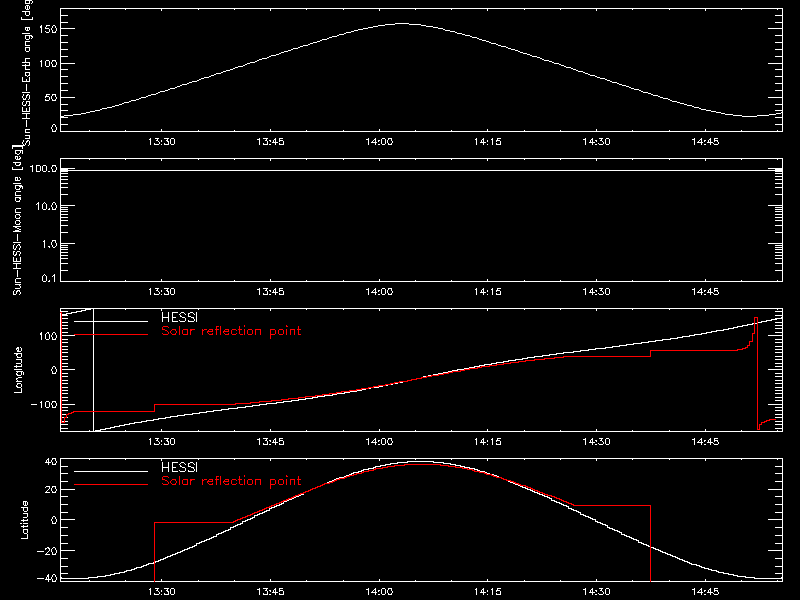The height and width of the screenshot is (600, 800).
Task: Select the 14:00 time label under Longitude plot
Action: click(379, 441)
